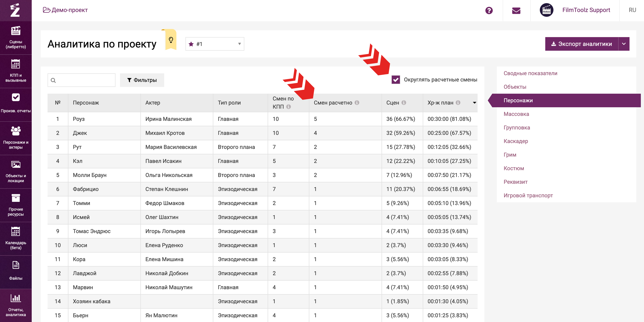The image size is (644, 322).
Task: Click actor Елена Мишина
Action: (164, 259)
